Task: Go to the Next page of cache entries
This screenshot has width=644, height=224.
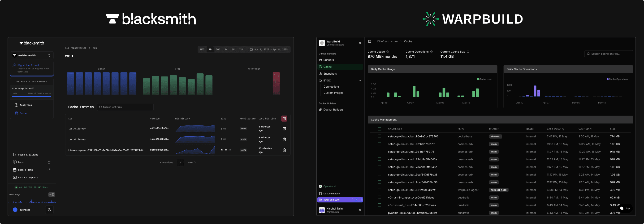Action: pyautogui.click(x=191, y=163)
